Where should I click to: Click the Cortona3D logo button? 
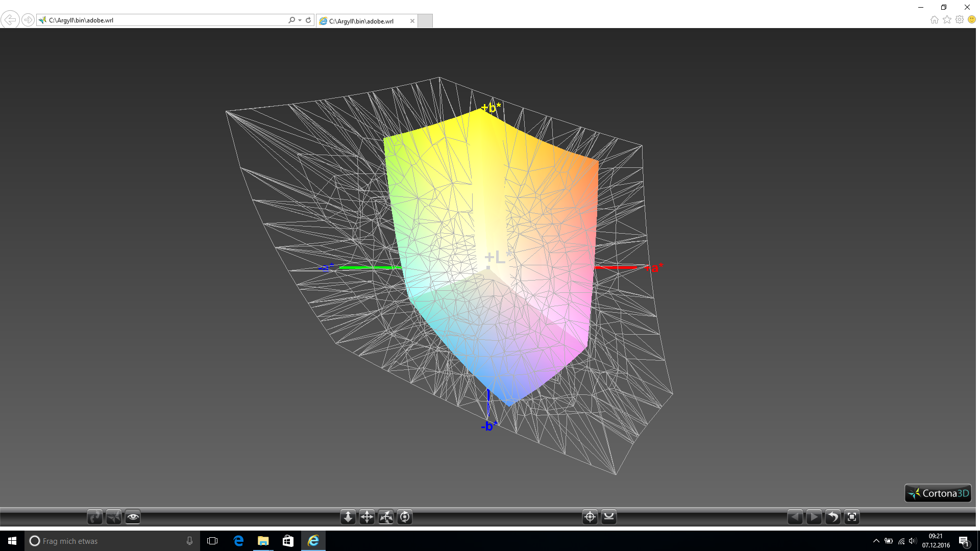pyautogui.click(x=938, y=493)
